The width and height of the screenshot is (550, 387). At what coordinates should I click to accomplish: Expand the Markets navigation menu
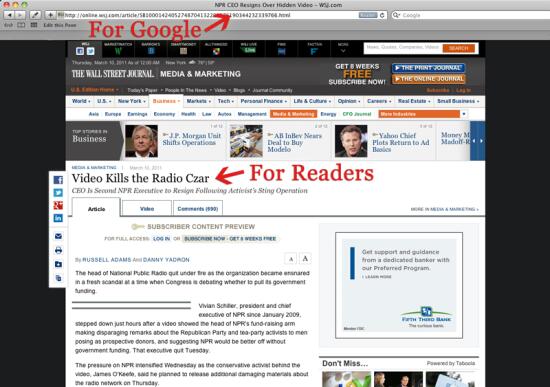pos(199,101)
